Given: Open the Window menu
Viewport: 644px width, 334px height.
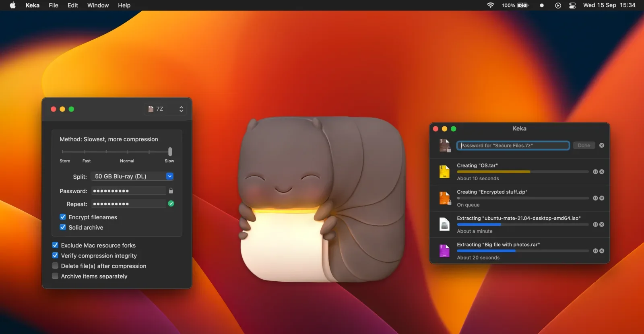Looking at the screenshot, I should pos(98,5).
